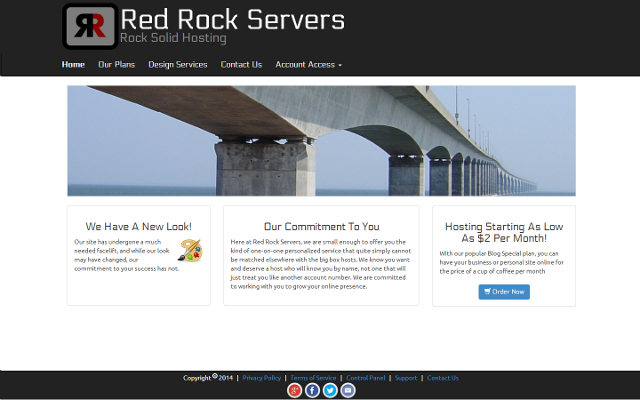Click the bridge banner image
This screenshot has width=640, height=400.
[321, 141]
